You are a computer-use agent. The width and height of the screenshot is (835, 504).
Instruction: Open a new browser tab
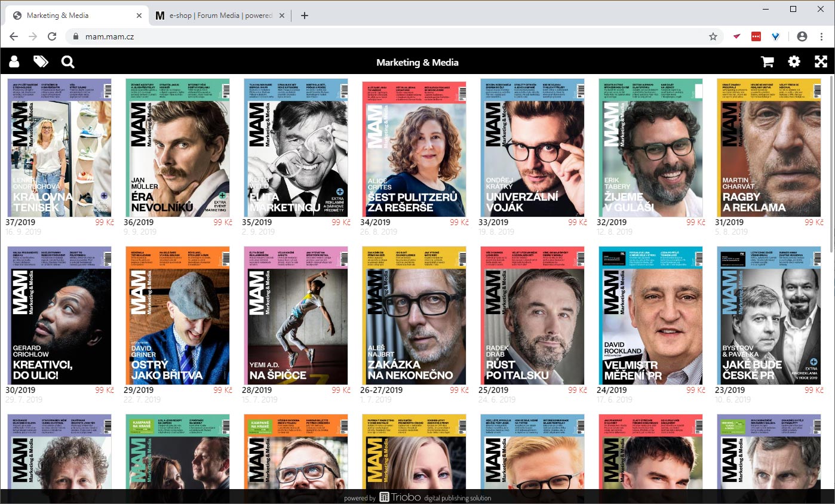(305, 16)
